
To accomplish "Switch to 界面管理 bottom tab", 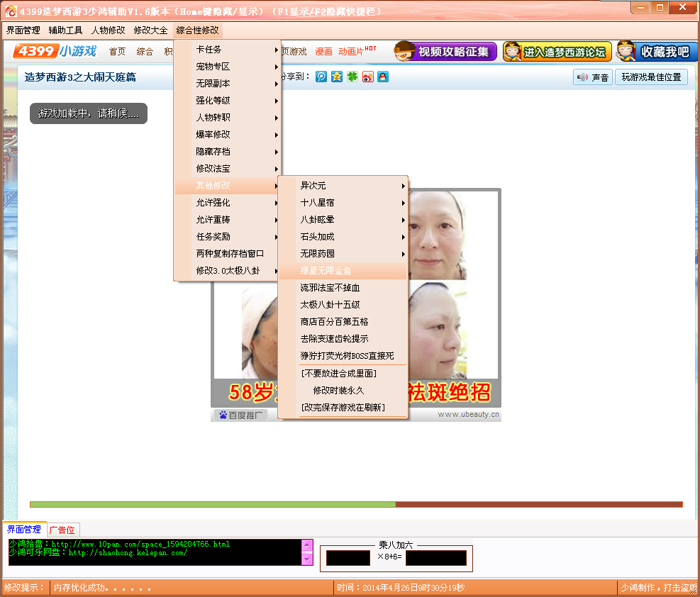I will click(24, 529).
